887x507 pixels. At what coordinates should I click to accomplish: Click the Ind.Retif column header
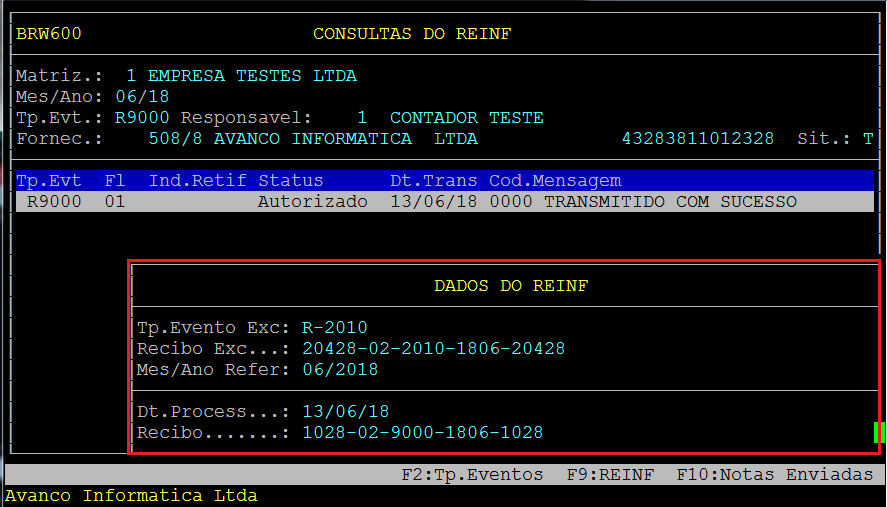(197, 181)
